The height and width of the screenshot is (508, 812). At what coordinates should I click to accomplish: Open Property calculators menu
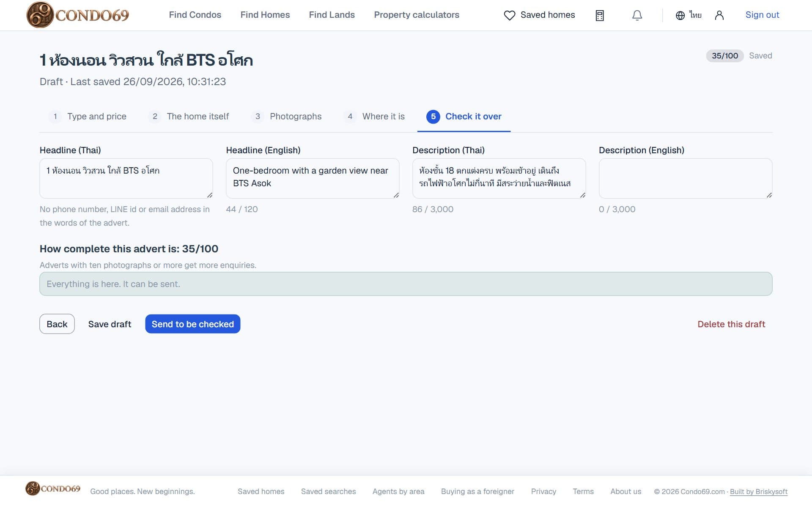tap(417, 15)
